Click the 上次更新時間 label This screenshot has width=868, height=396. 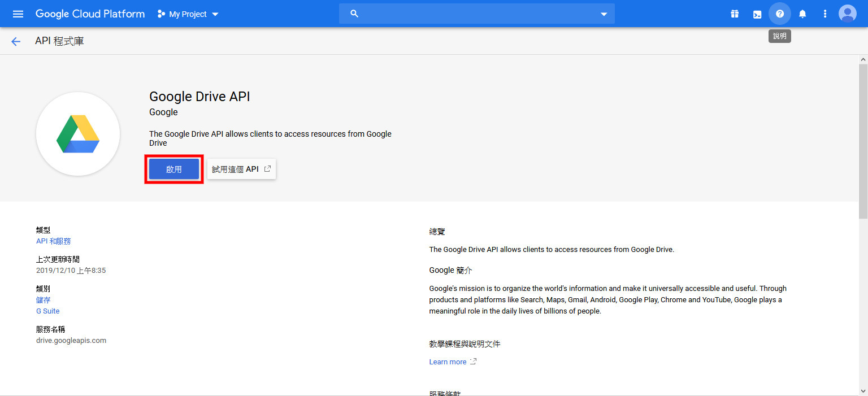[58, 259]
